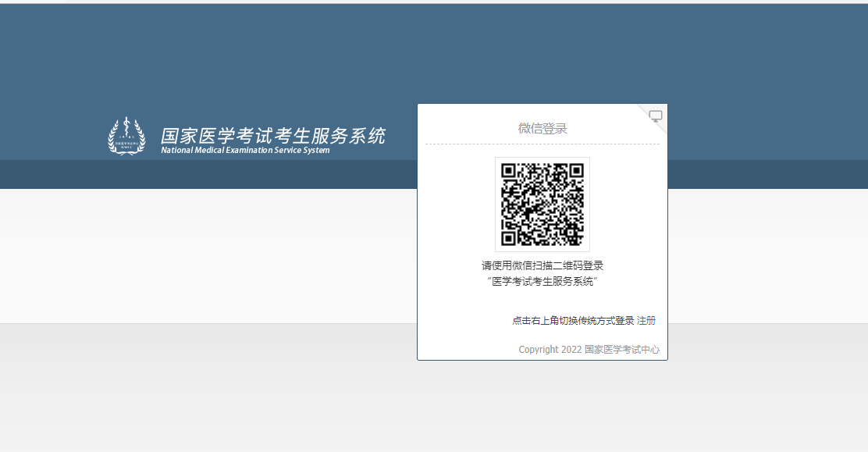Click the grey footer area below the panel
Viewport: 868px width, 452px height.
390,398
